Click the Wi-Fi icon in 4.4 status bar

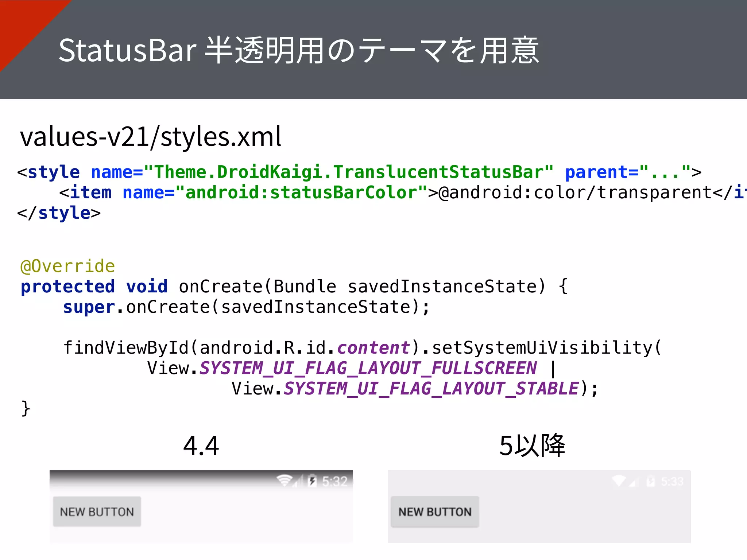[x=284, y=481]
